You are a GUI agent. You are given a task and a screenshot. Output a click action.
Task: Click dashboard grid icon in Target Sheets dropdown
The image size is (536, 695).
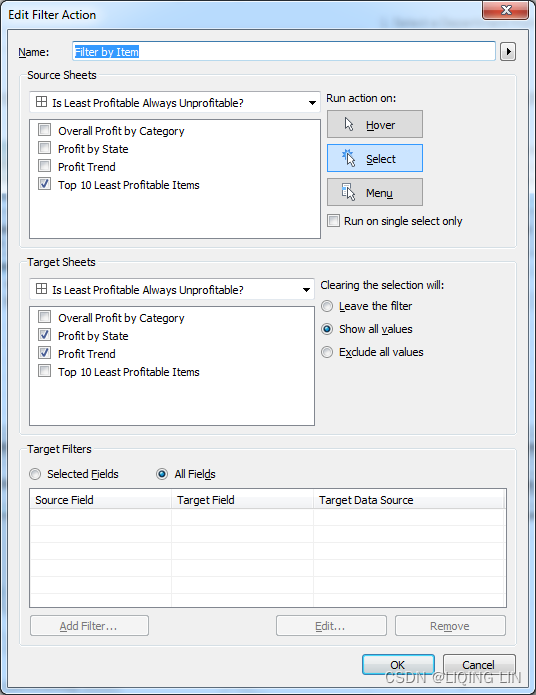(41, 289)
